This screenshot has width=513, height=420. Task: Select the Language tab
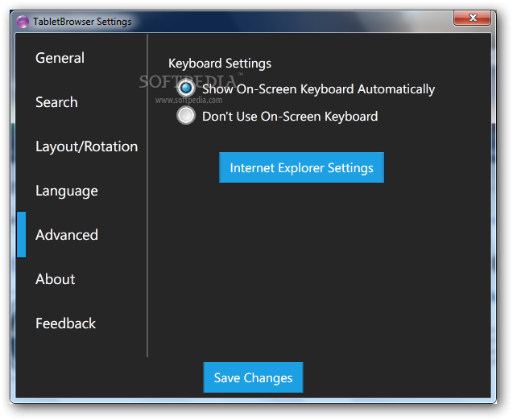(x=67, y=191)
